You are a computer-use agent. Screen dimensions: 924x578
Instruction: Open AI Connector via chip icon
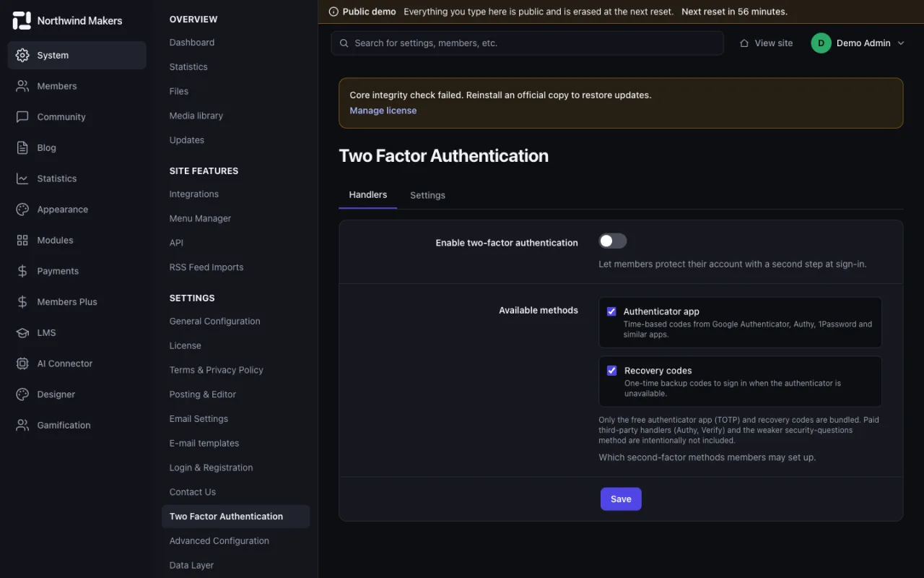click(22, 363)
